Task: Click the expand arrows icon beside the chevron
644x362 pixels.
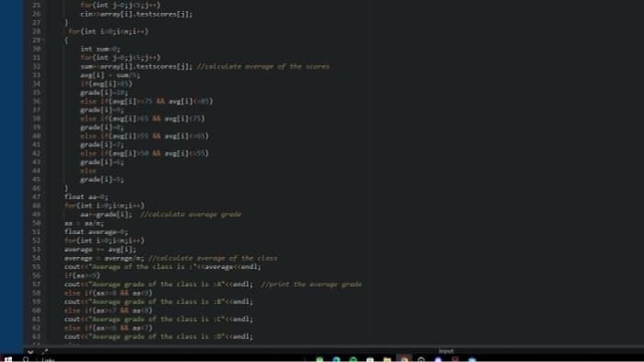Action: (45, 352)
